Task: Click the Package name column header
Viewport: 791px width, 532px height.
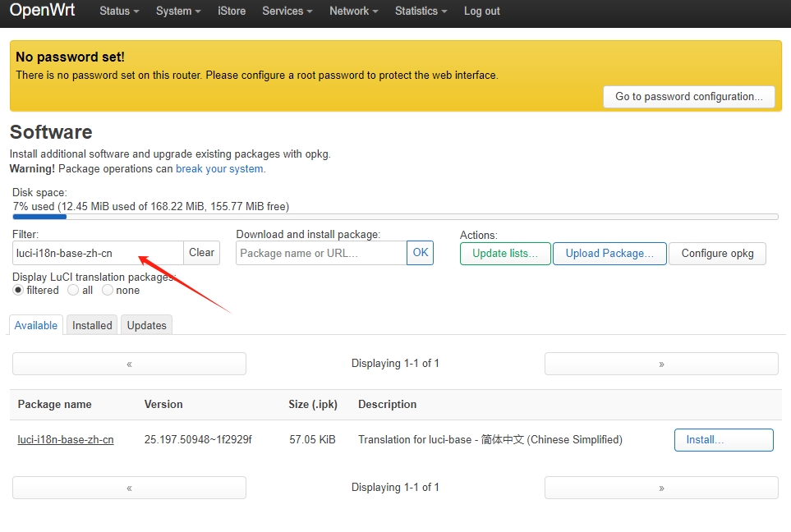Action: tap(54, 405)
